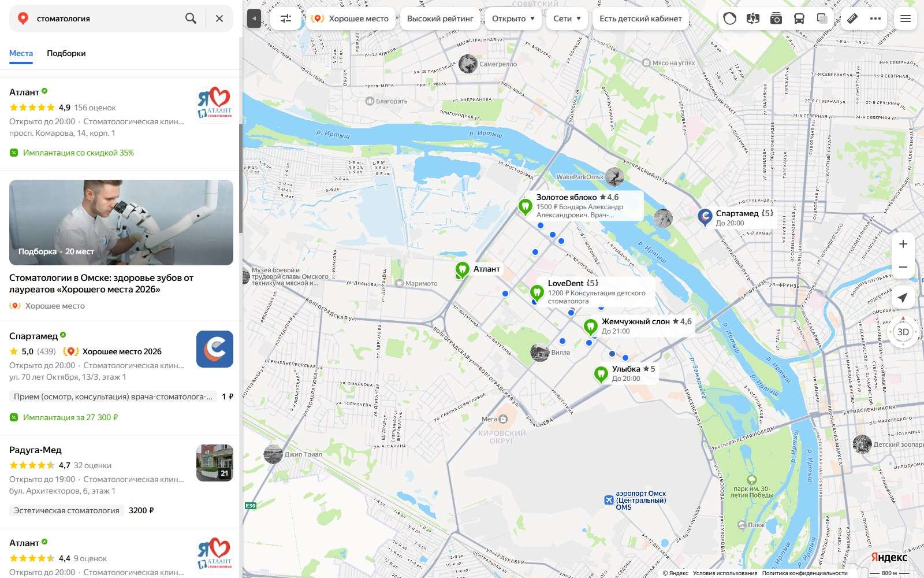Open the Omsk dentistry collection photo

click(x=121, y=223)
